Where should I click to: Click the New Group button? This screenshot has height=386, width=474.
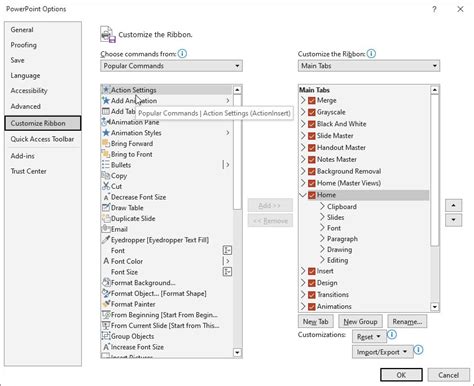[360, 321]
